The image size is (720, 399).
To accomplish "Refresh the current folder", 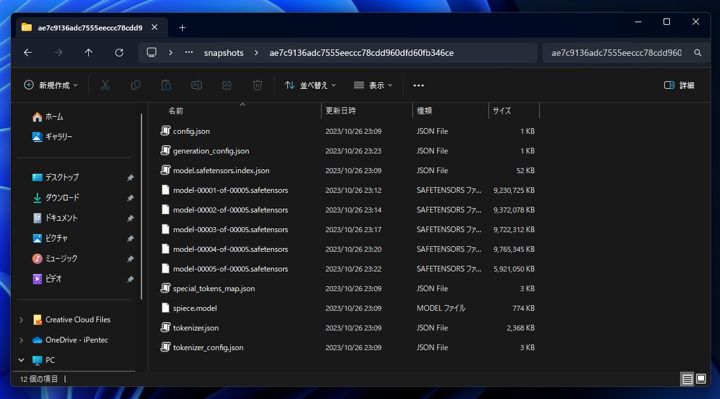I will click(119, 53).
